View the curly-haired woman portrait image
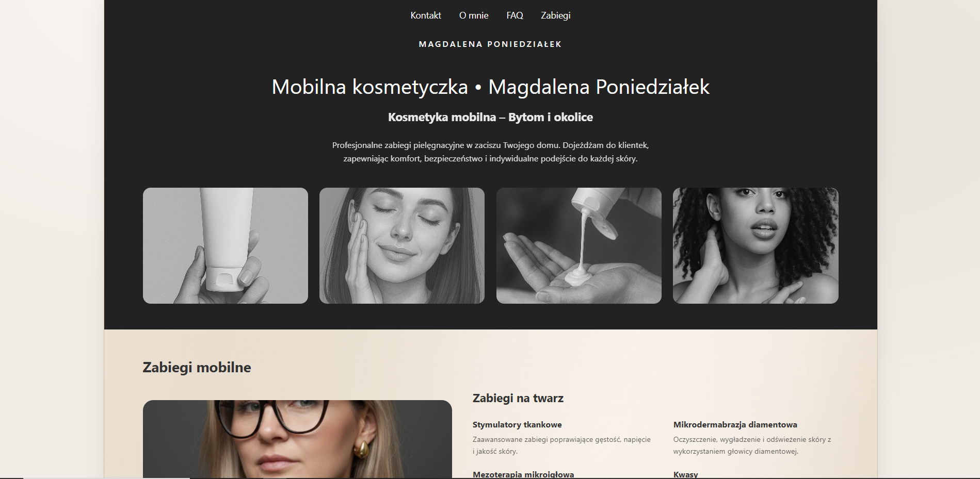980x479 pixels. pos(756,245)
